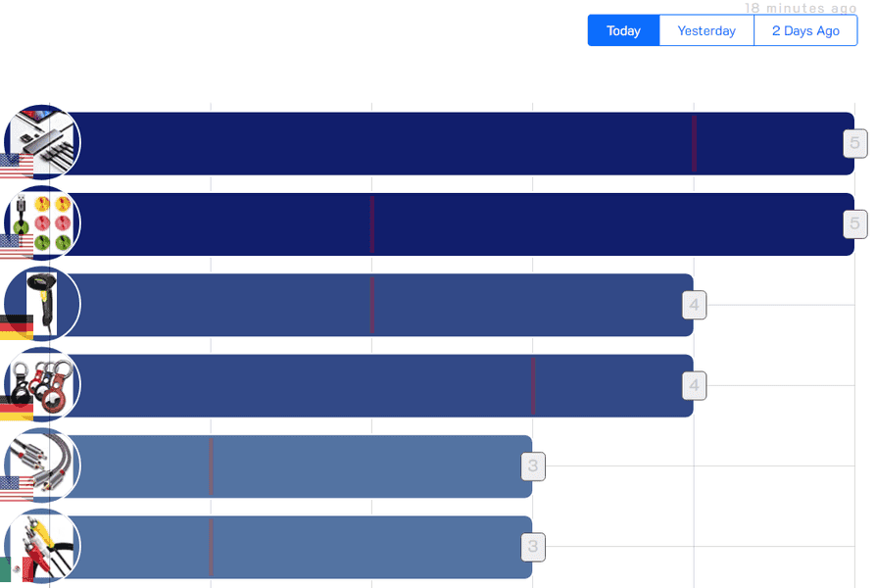Click the German flag beside the AirTag keyrings
This screenshot has height=588, width=876.
(16, 408)
